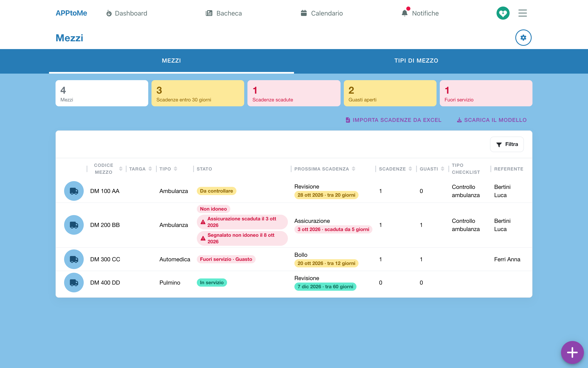Open Dashboard from the navigation
The width and height of the screenshot is (588, 368).
[x=127, y=13]
